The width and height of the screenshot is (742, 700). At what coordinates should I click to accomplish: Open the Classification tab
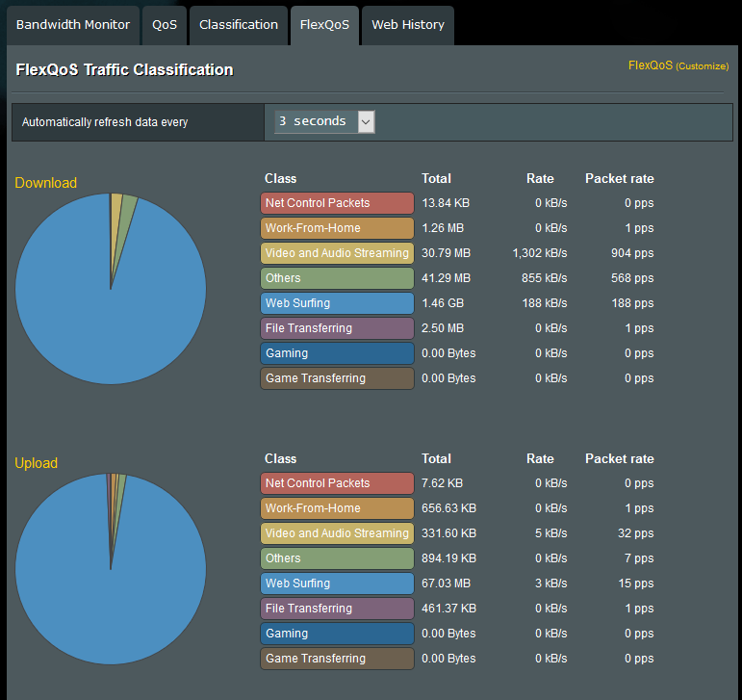click(239, 25)
